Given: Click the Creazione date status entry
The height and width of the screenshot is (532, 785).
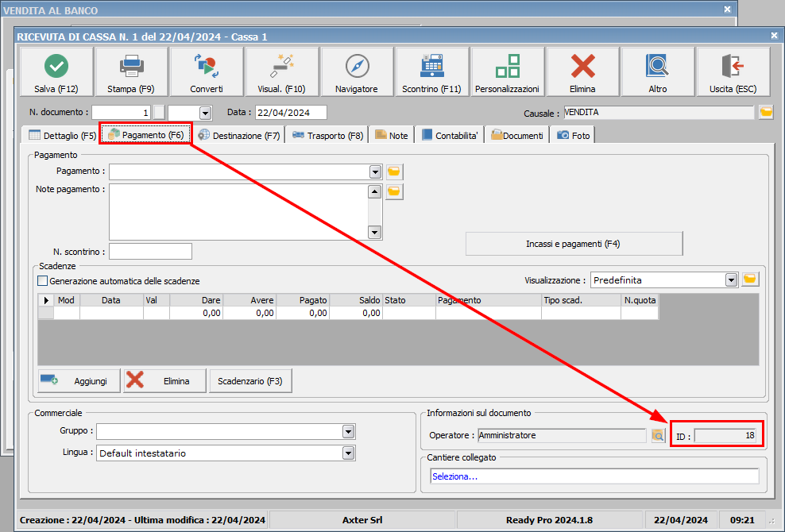Looking at the screenshot, I should click(x=143, y=520).
